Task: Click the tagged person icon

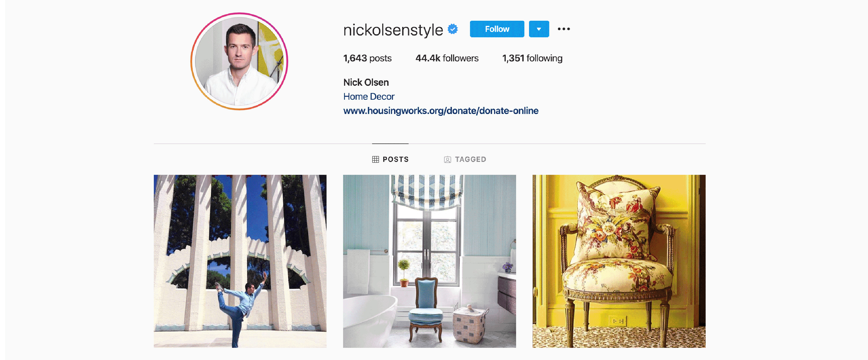Action: (447, 160)
